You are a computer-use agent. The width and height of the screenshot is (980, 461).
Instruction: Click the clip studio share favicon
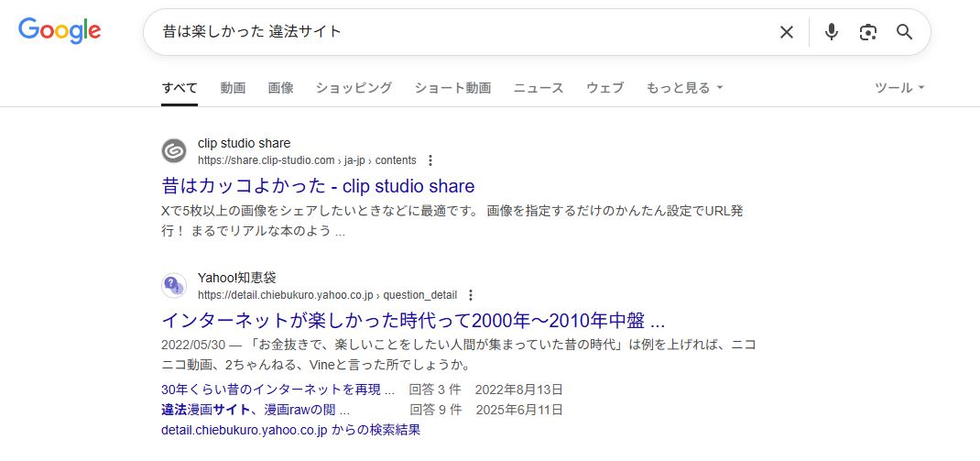tap(174, 150)
